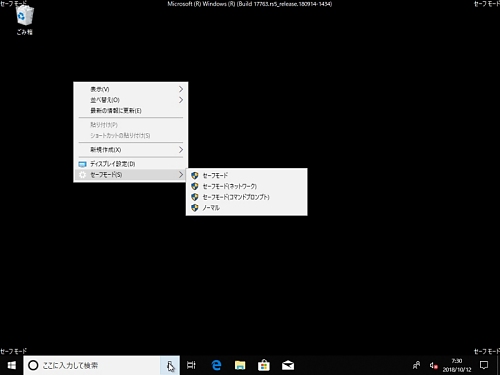Click shield icon beside ノーマル entry
This screenshot has height=375, width=500.
click(195, 208)
